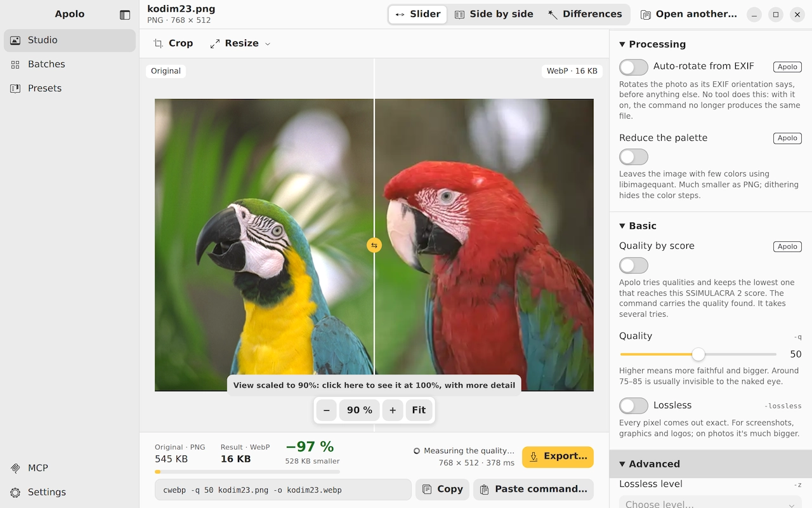Click the Studio picture icon

pos(15,40)
